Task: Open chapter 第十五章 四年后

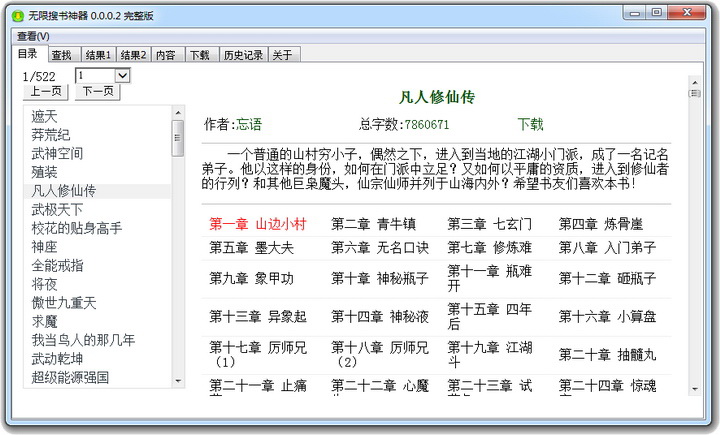Action: 489,316
